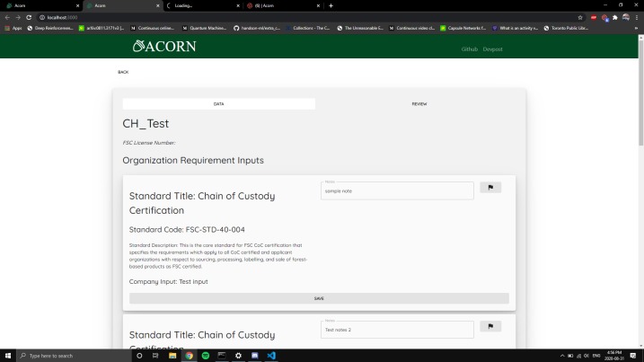
Task: Open the 'Continuous online...' bookmark
Action: [153, 28]
